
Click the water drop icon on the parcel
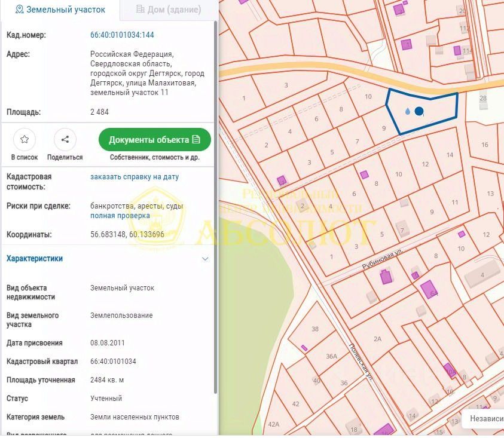[408, 111]
